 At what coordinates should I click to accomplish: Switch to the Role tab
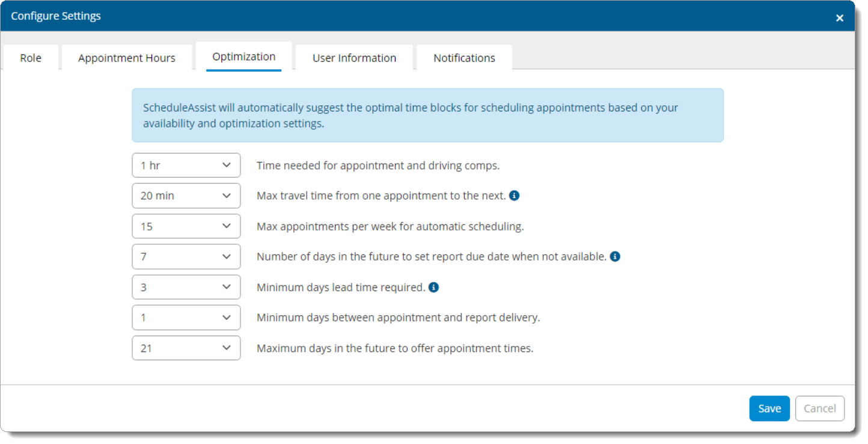(31, 58)
